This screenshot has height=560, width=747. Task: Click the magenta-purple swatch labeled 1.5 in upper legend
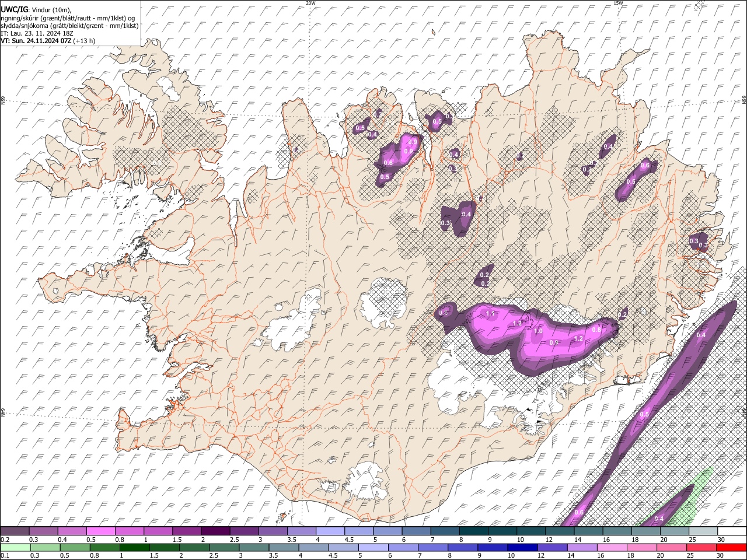pyautogui.click(x=186, y=531)
